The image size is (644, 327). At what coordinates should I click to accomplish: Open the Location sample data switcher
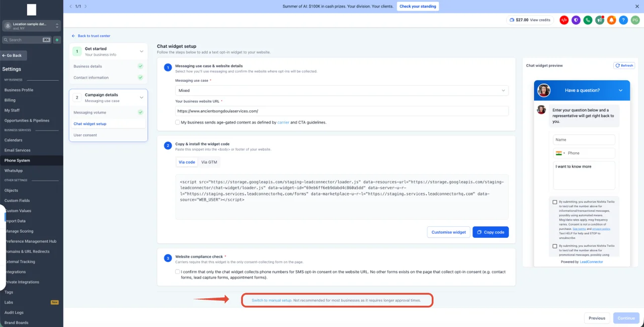coord(32,26)
